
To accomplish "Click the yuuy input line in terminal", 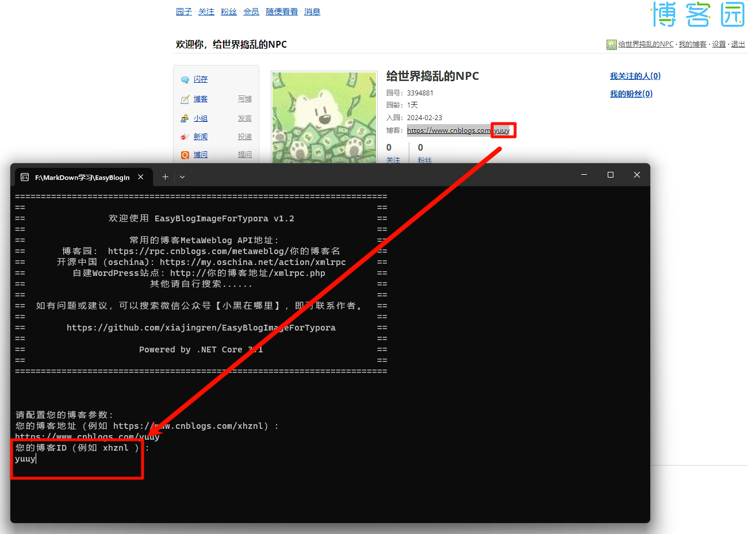I will [x=25, y=459].
